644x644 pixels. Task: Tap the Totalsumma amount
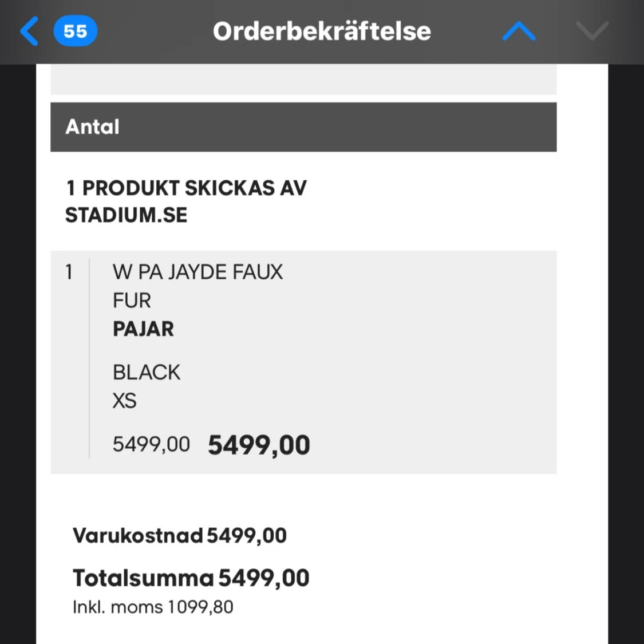[x=263, y=578]
